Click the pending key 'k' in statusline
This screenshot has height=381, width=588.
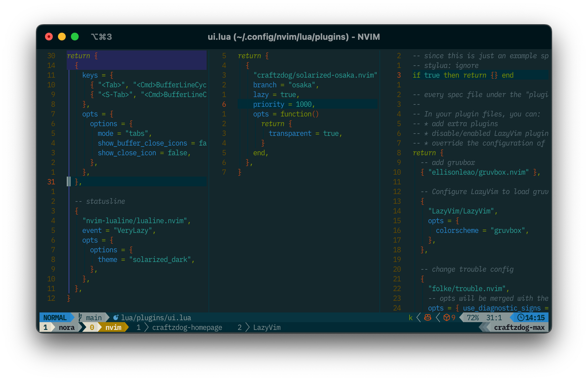tap(411, 318)
